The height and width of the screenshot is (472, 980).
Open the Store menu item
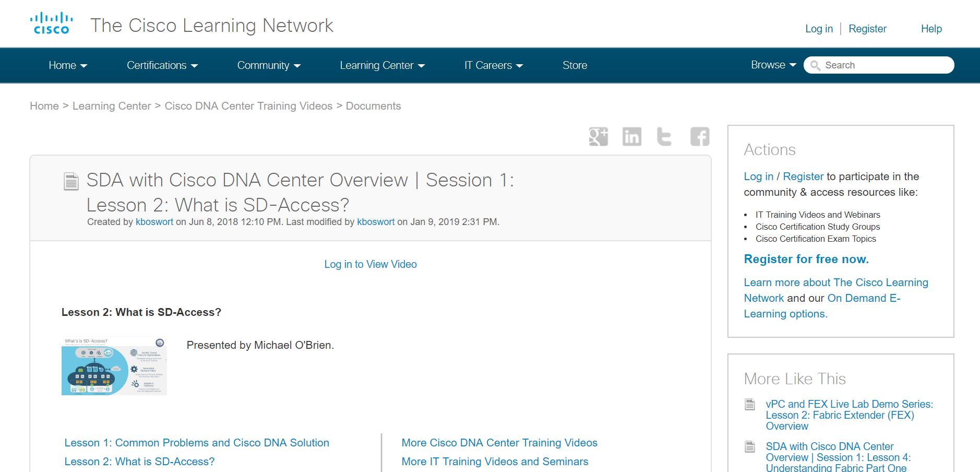point(575,65)
